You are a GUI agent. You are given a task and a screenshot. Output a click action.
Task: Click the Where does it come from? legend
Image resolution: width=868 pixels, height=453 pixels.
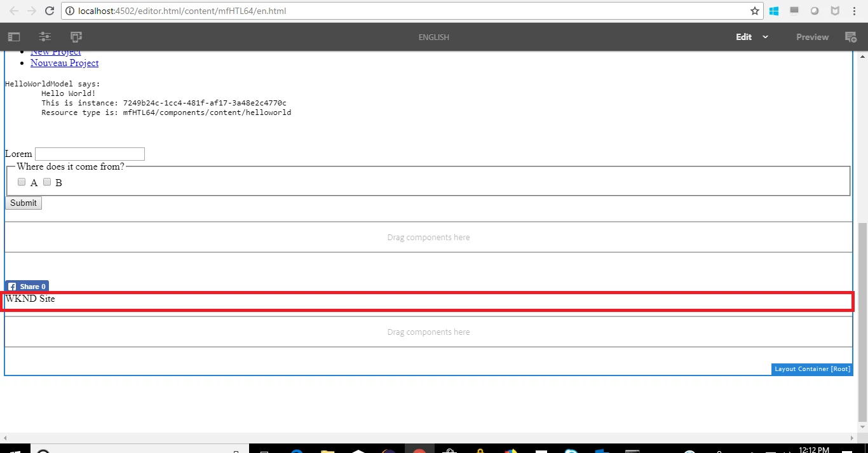[71, 166]
